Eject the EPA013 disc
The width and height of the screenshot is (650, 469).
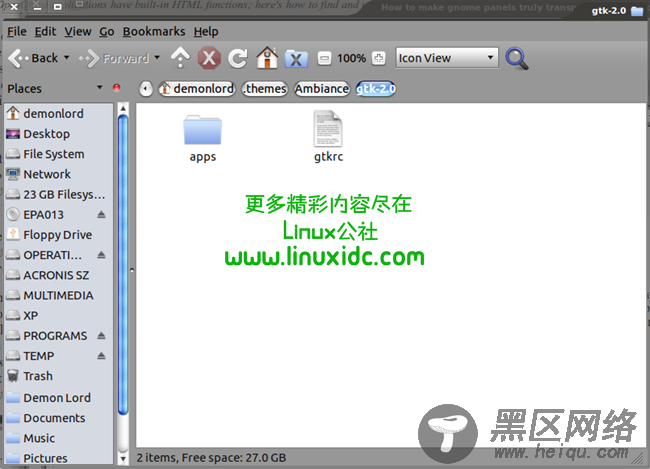[x=101, y=214]
